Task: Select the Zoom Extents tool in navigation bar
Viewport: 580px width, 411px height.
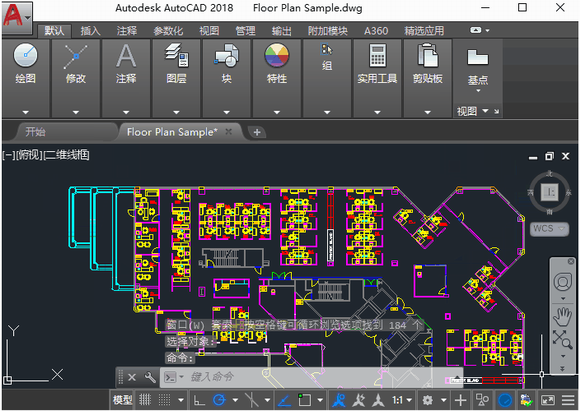Action: pyautogui.click(x=562, y=340)
